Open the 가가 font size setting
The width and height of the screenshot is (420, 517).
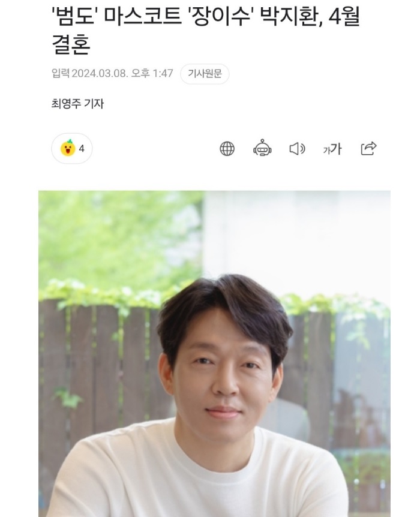pos(332,149)
